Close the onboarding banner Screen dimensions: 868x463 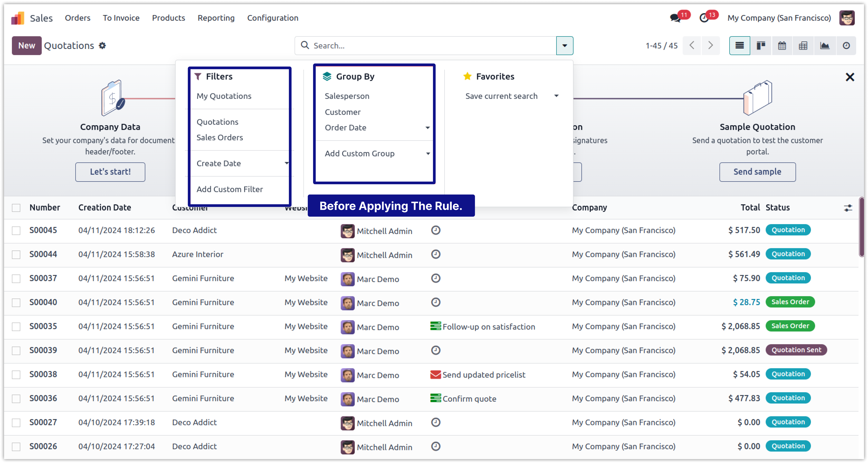[850, 77]
